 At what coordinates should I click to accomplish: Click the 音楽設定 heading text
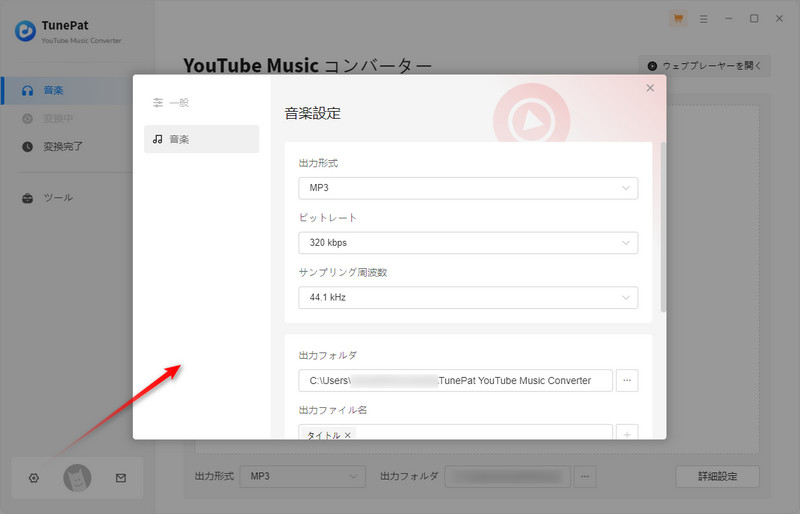(312, 113)
